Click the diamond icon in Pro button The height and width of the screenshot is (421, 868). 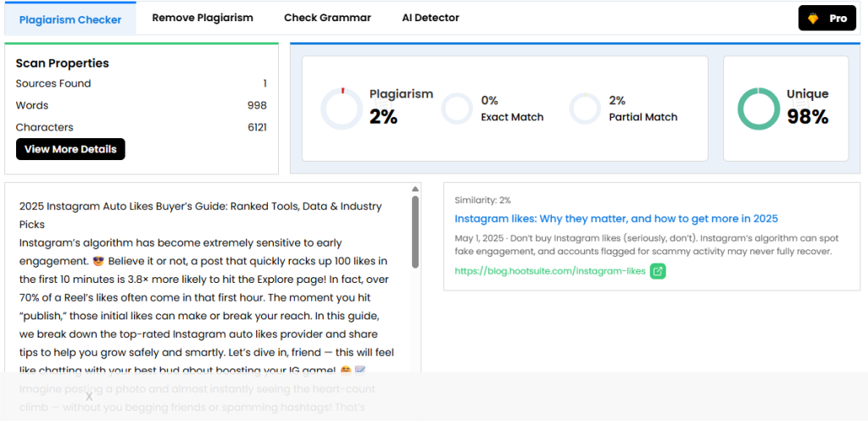813,19
